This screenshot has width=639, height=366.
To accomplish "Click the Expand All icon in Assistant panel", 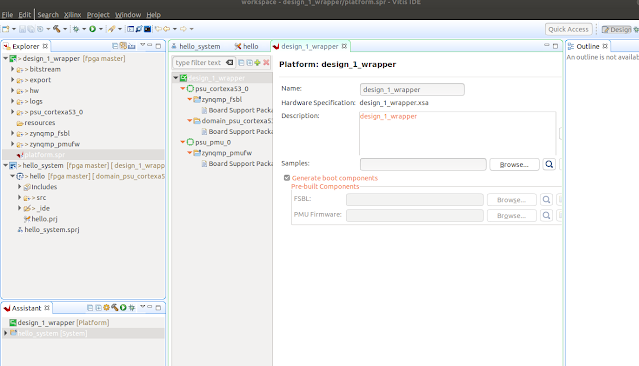I will pos(98,308).
